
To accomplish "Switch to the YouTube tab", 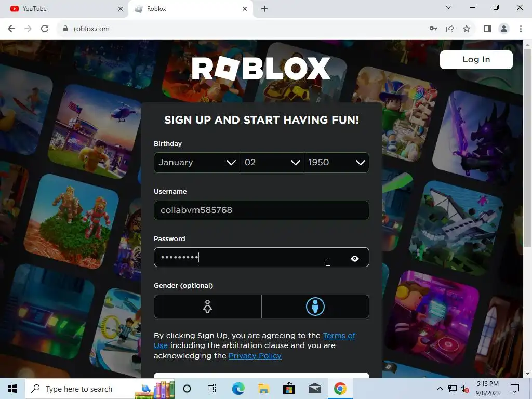I will 64,9.
